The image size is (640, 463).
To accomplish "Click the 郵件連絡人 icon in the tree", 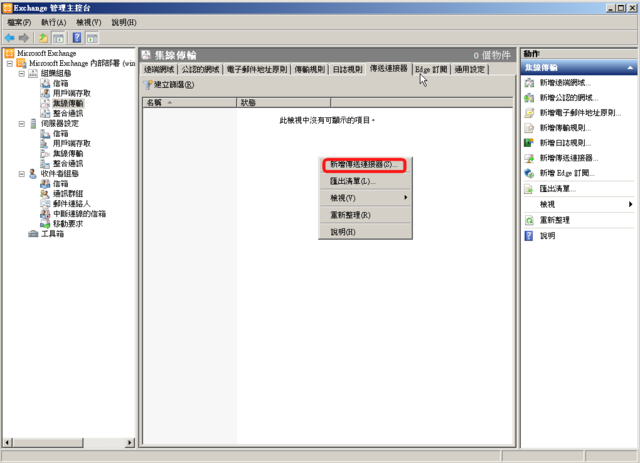I will tap(45, 204).
